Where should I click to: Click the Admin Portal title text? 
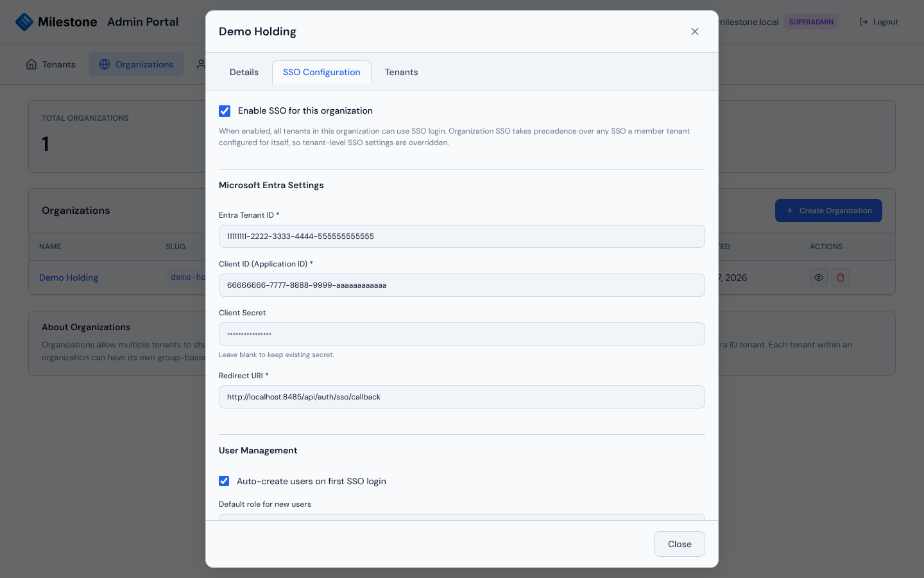143,22
